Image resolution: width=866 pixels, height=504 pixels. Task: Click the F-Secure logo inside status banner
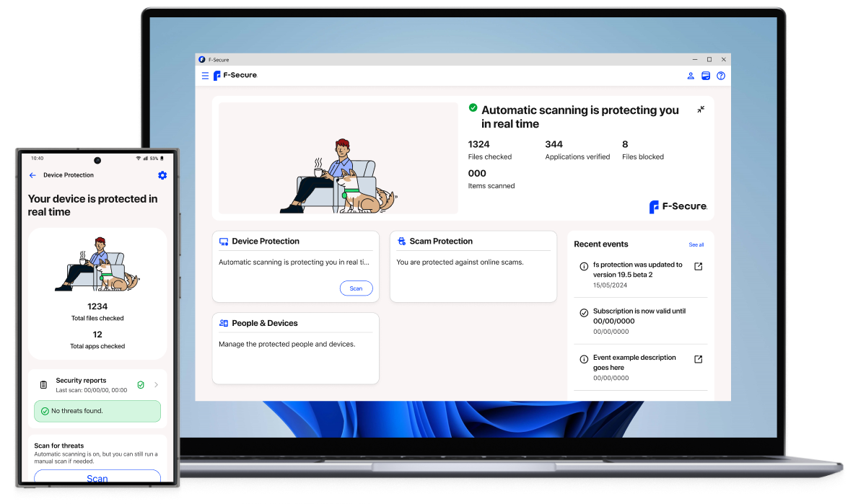pyautogui.click(x=678, y=207)
